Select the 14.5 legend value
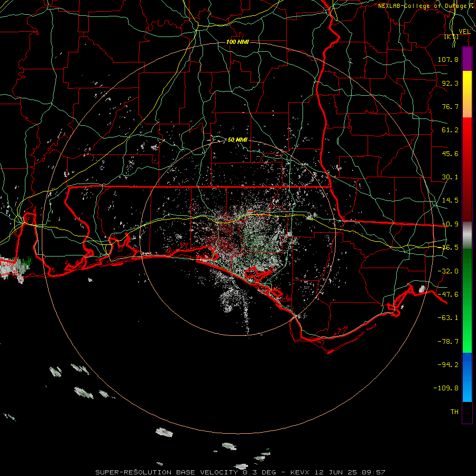476x476 pixels. pyautogui.click(x=450, y=200)
